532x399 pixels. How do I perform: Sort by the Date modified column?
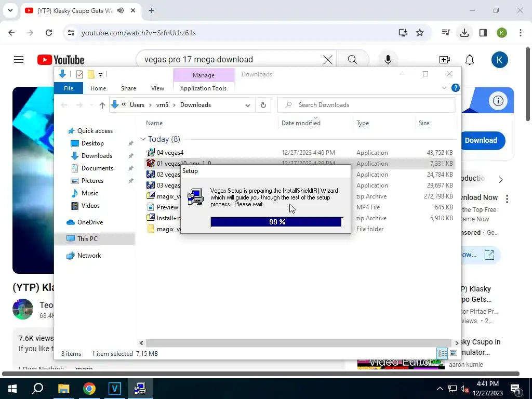[301, 123]
